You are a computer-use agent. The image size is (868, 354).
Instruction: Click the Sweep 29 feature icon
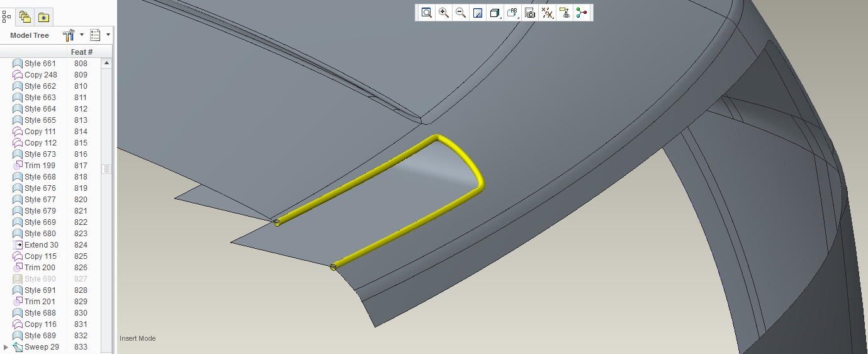point(18,347)
